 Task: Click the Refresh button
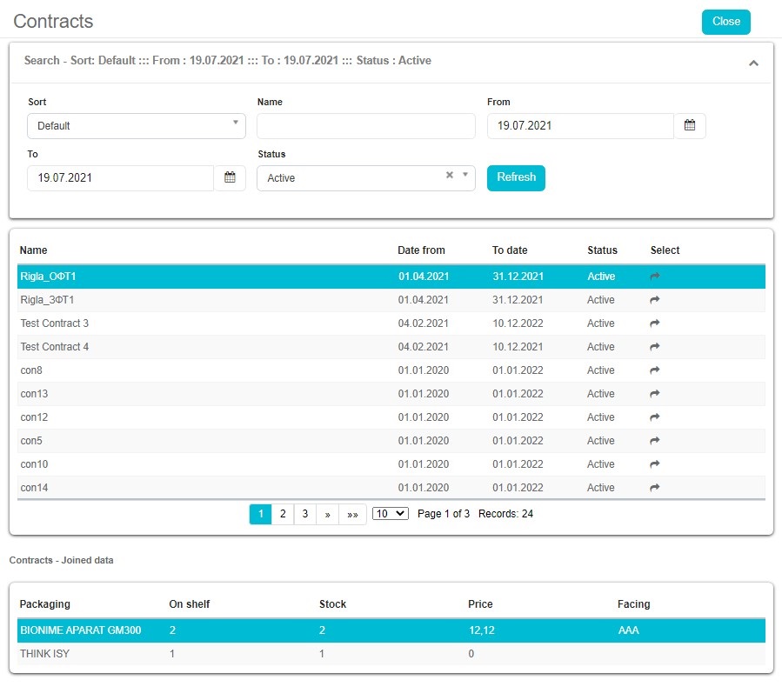pyautogui.click(x=516, y=177)
